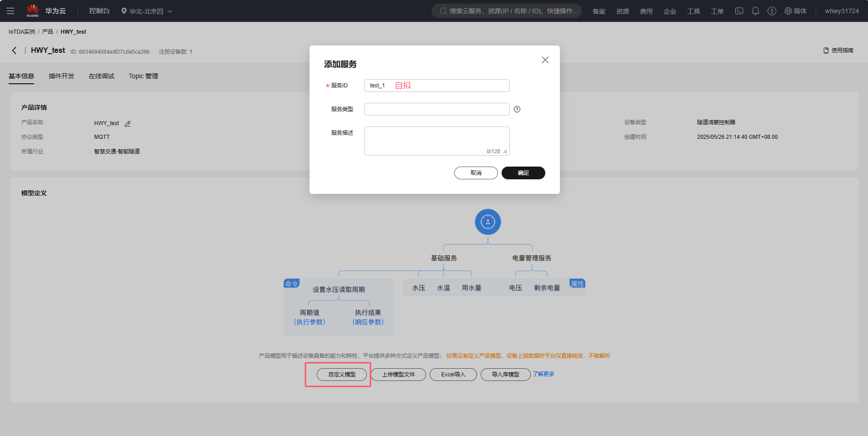Image resolution: width=868 pixels, height=436 pixels.
Task: Go to IoTDA实例 breadcrumb
Action: coord(22,32)
